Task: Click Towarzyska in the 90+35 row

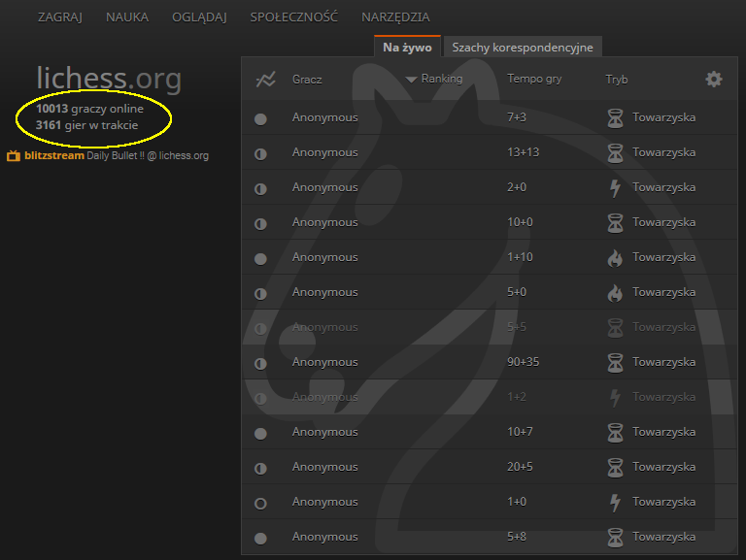Action: pyautogui.click(x=663, y=362)
